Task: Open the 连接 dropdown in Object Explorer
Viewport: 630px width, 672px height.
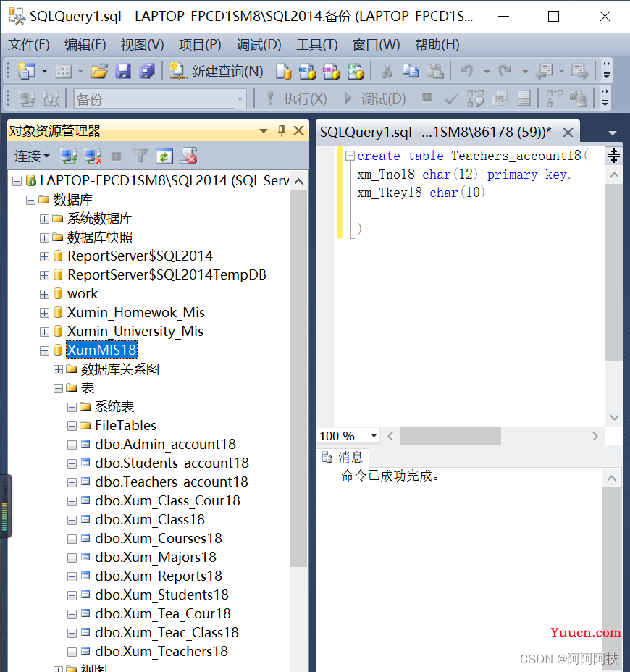Action: [32, 156]
